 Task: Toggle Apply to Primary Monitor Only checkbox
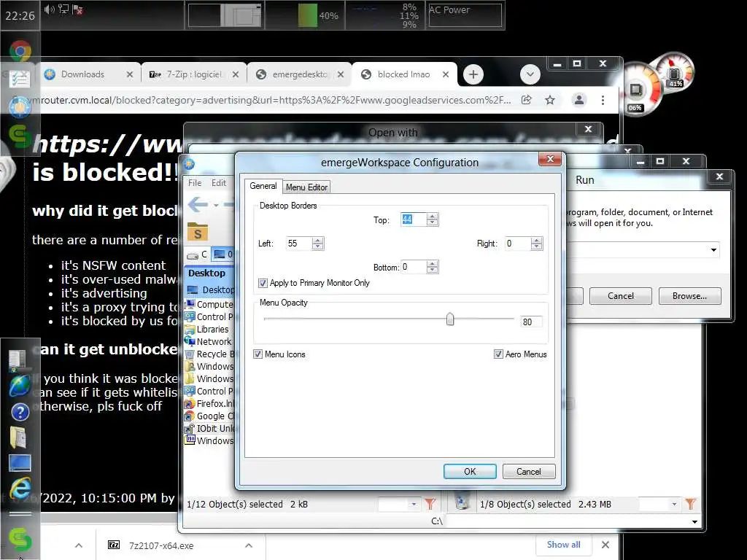[263, 283]
